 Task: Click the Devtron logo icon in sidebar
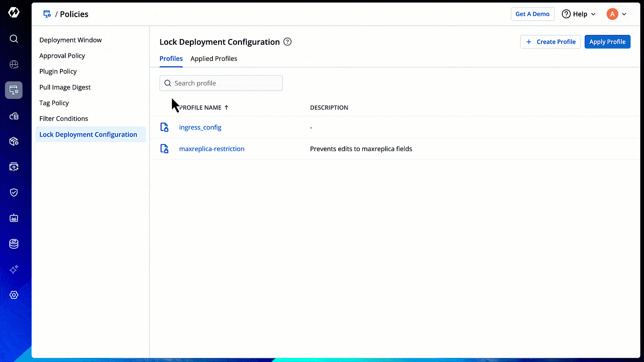14,12
